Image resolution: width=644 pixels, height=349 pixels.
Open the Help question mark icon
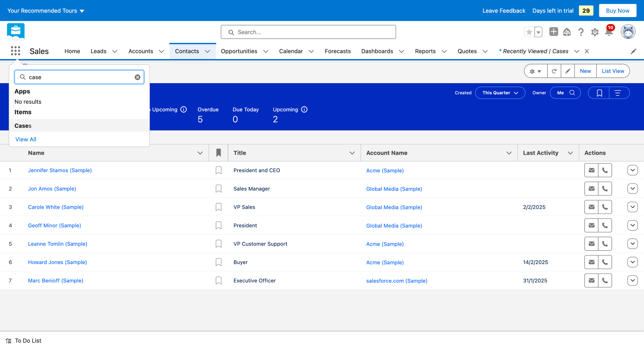(581, 32)
